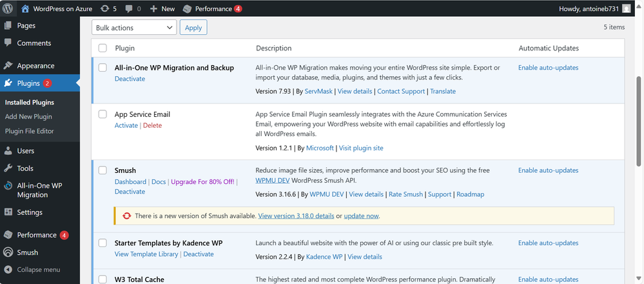644x284 pixels.
Task: Click the Tools wrench icon
Action: 8,168
